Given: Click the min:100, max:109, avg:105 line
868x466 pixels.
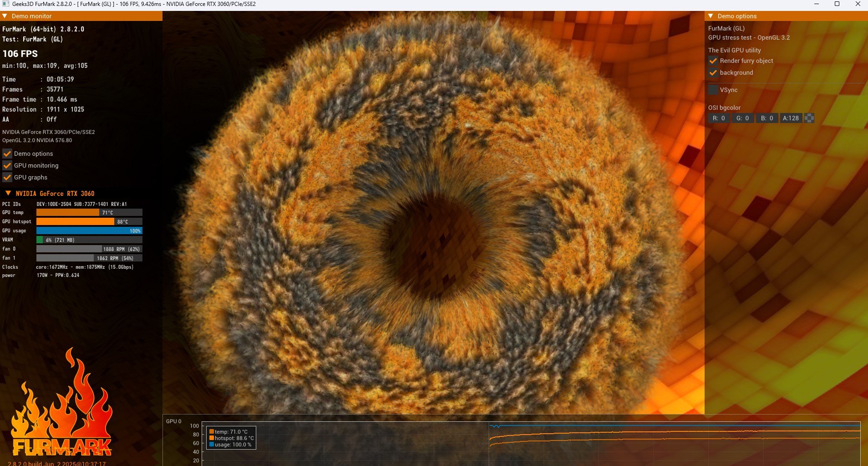Looking at the screenshot, I should pyautogui.click(x=45, y=66).
